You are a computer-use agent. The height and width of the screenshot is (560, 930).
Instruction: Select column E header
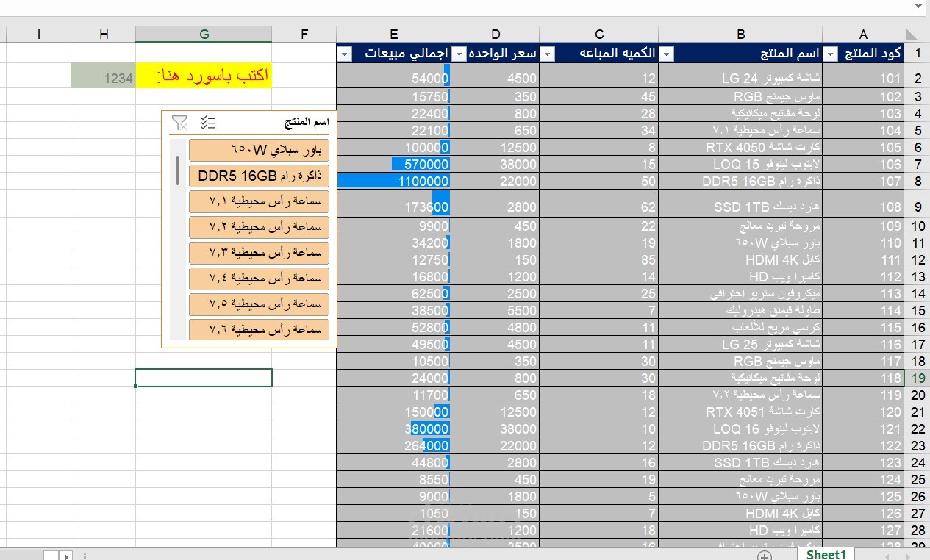[x=394, y=34]
